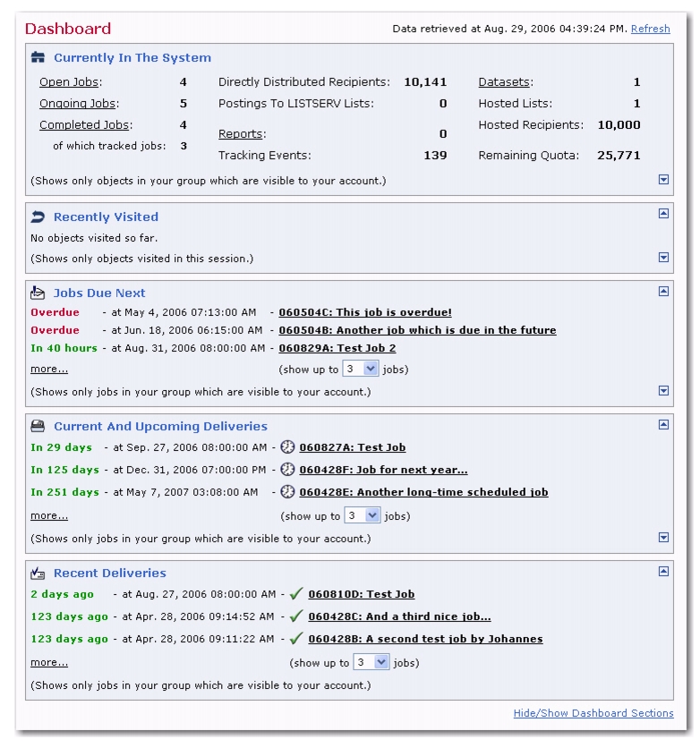Click green checkmark beside 060810D: Test Job
Image resolution: width=700 pixels, height=748 pixels.
296,594
